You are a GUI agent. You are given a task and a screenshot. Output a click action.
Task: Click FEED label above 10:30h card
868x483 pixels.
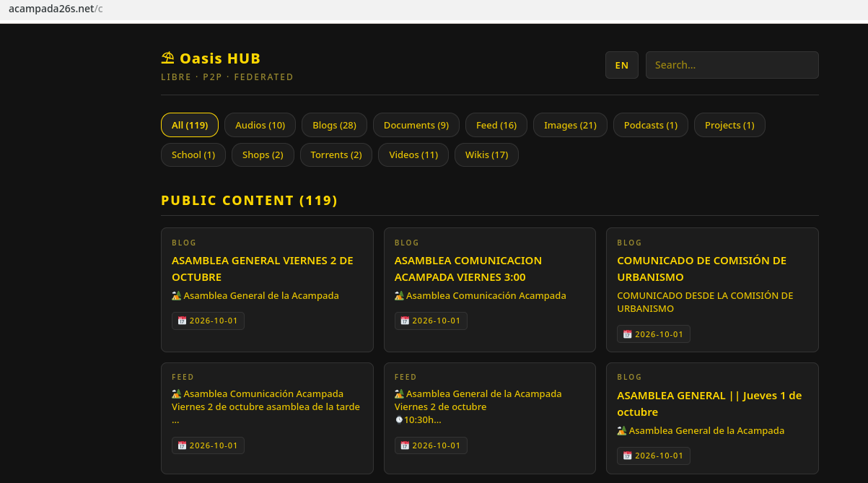(405, 377)
